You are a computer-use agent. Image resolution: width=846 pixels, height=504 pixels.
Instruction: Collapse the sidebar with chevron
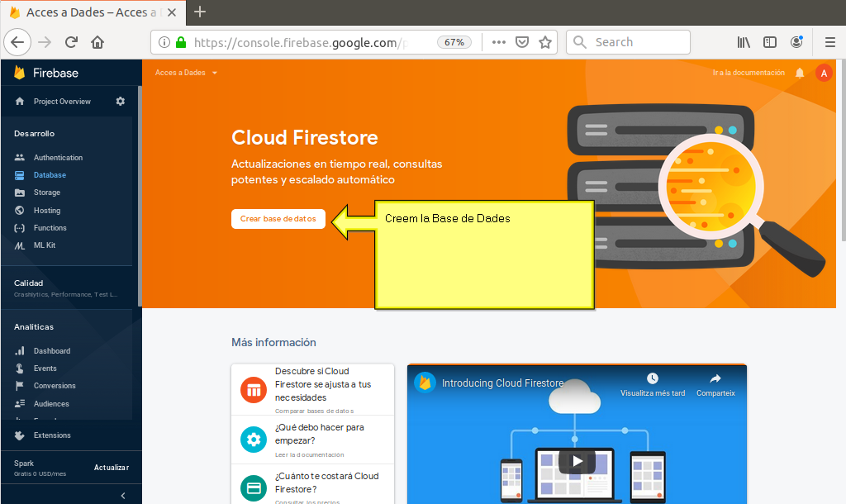123,496
